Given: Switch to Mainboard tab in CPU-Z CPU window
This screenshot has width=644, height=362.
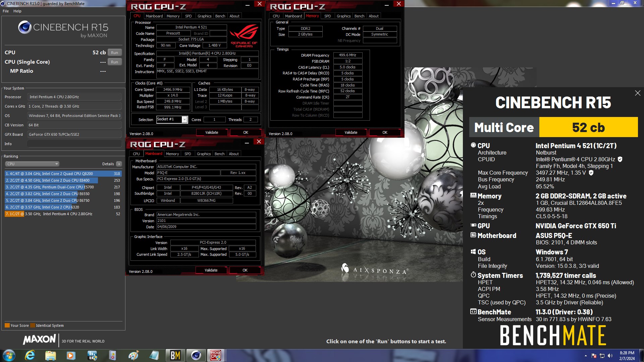Looking at the screenshot, I should (x=154, y=16).
